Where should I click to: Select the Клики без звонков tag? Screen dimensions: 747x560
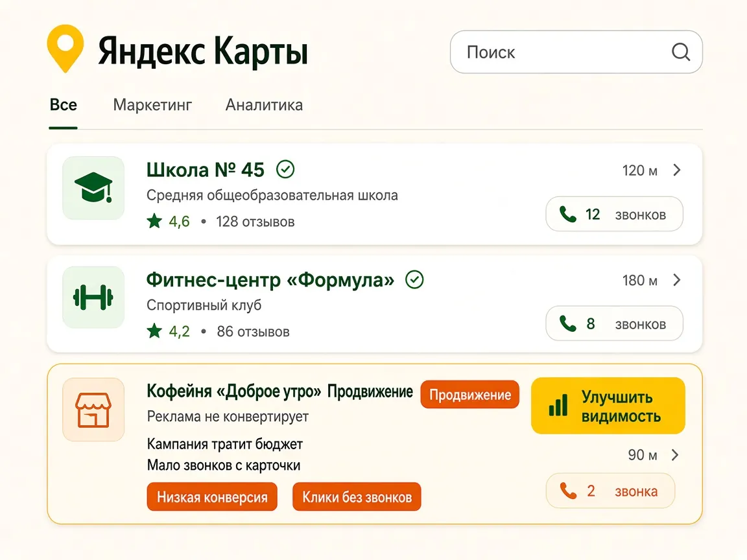click(x=357, y=496)
